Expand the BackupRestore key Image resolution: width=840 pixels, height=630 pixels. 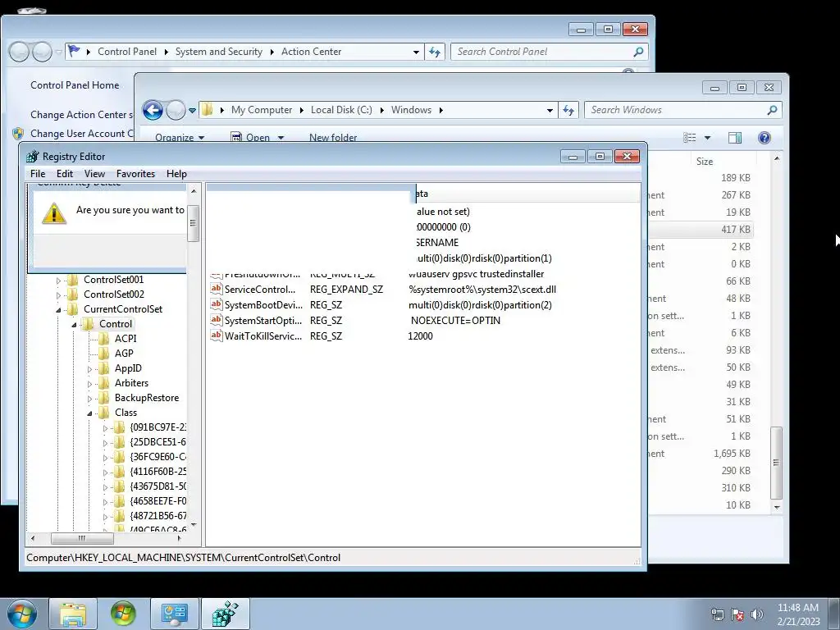(89, 399)
